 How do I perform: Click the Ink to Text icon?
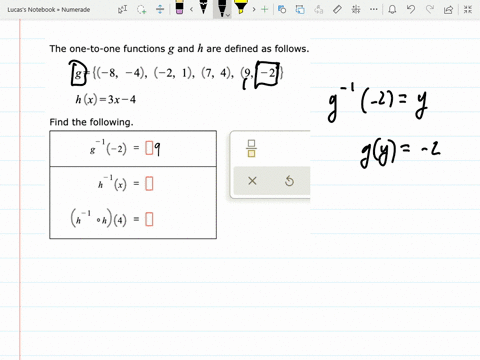click(319, 9)
